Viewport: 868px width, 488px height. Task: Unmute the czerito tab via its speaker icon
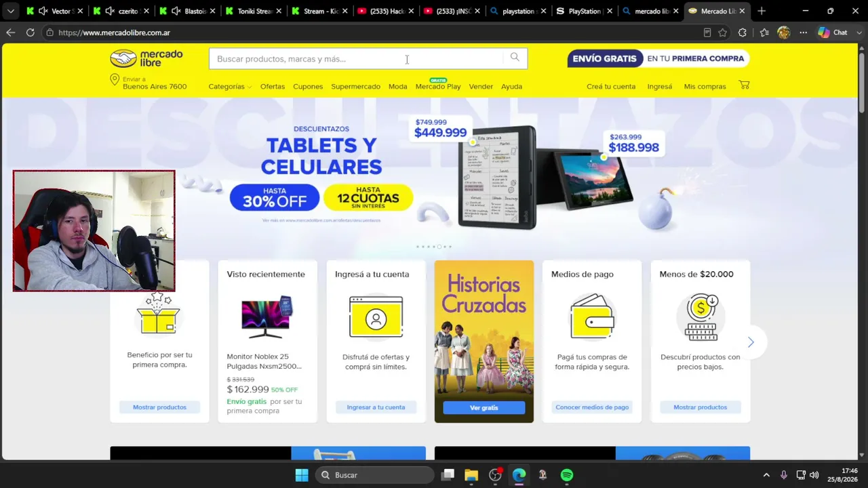(109, 11)
